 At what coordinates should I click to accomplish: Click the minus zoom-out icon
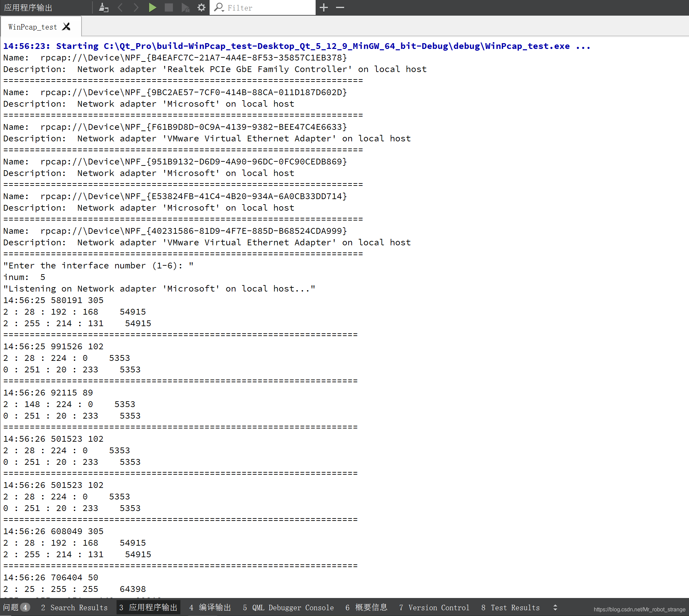tap(340, 7)
